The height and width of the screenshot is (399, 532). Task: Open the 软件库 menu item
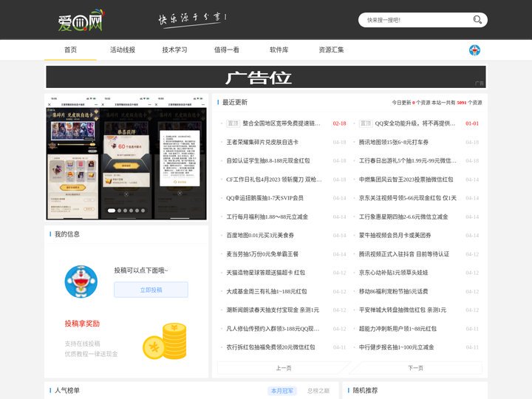[x=279, y=50]
